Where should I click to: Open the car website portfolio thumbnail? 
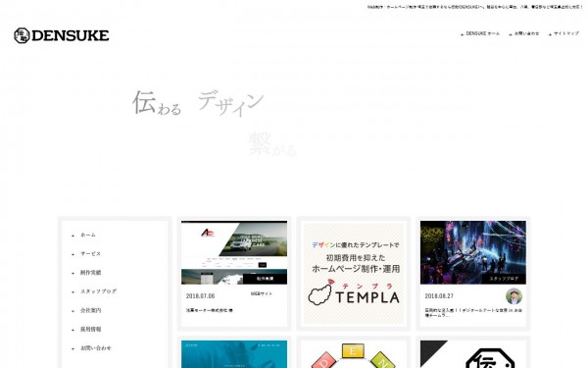point(234,252)
